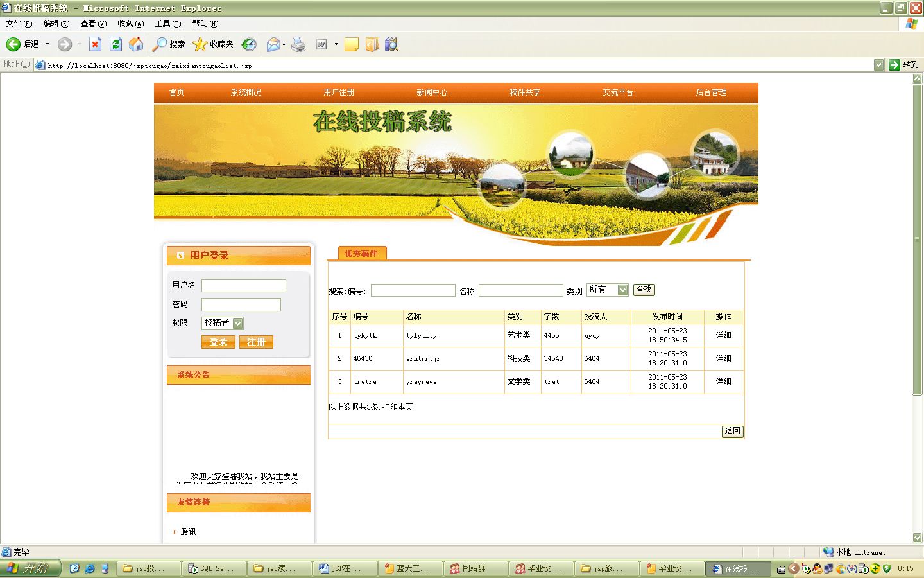The image size is (924, 578).
Task: Open 新闻中心 navigation link
Action: [432, 92]
